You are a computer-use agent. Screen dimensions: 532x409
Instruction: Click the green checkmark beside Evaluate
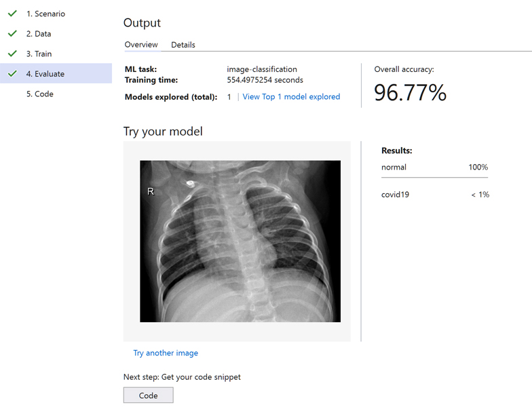tap(12, 73)
